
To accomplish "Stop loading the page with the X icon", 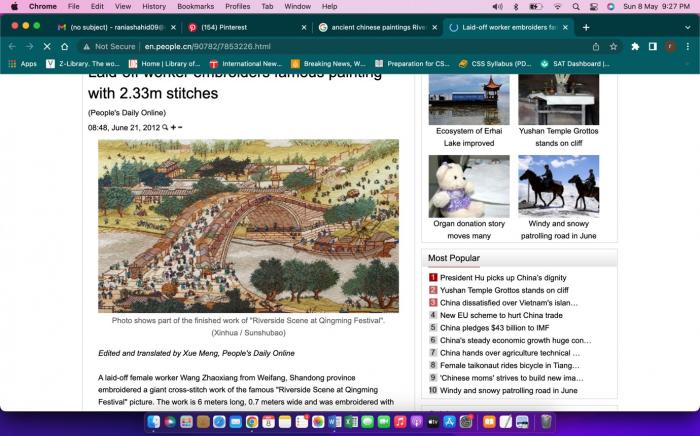I will pyautogui.click(x=47, y=46).
